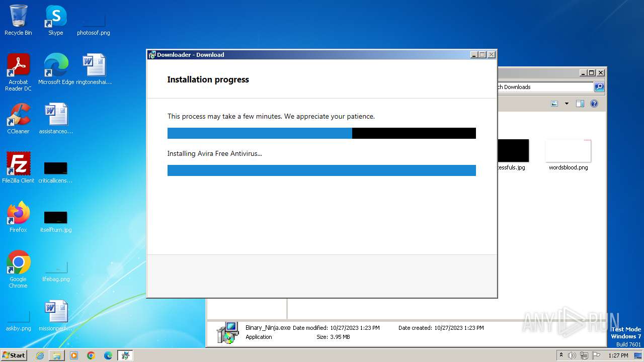Open the network tray icon
This screenshot has height=362, width=644.
(x=584, y=355)
